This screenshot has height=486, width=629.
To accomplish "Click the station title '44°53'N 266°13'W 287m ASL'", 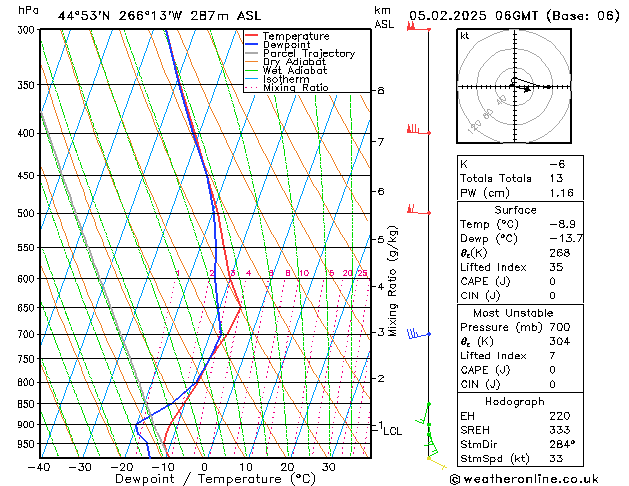I will click(159, 16).
